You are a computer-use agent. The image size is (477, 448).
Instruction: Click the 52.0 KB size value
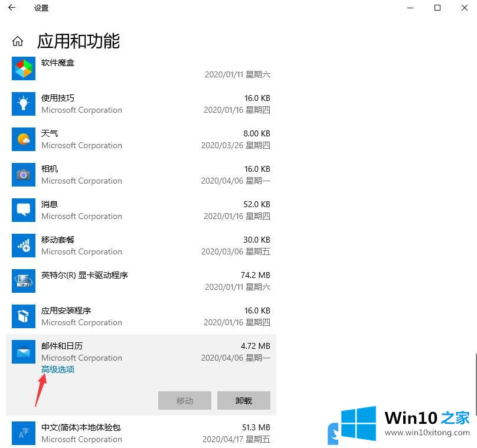coord(257,204)
